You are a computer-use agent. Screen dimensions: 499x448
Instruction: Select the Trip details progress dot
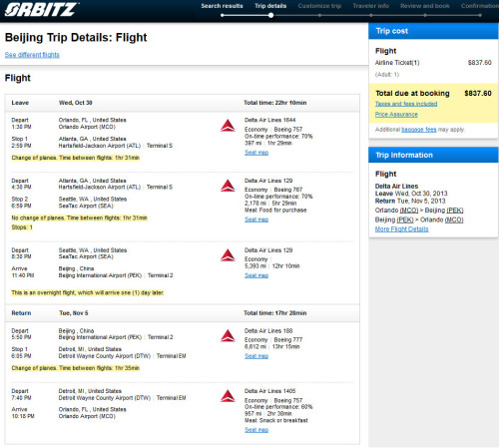pos(271,15)
